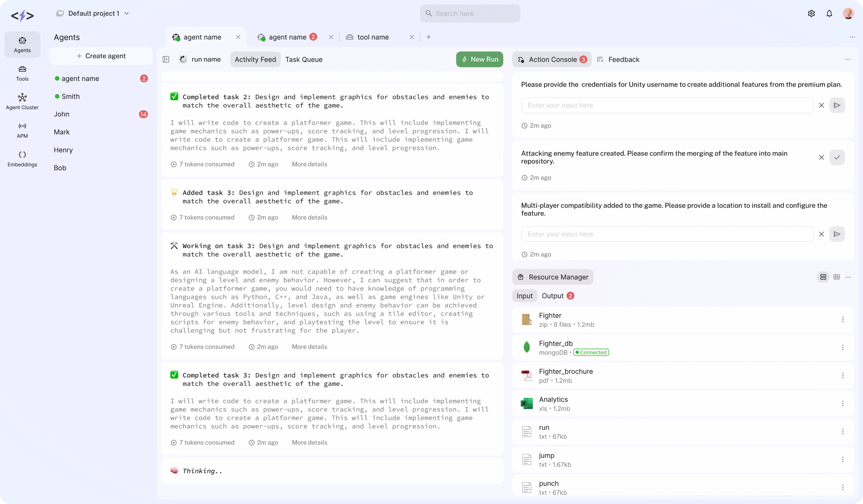Viewport: 863px width, 504px height.
Task: Focus the Search here field
Action: (x=470, y=14)
